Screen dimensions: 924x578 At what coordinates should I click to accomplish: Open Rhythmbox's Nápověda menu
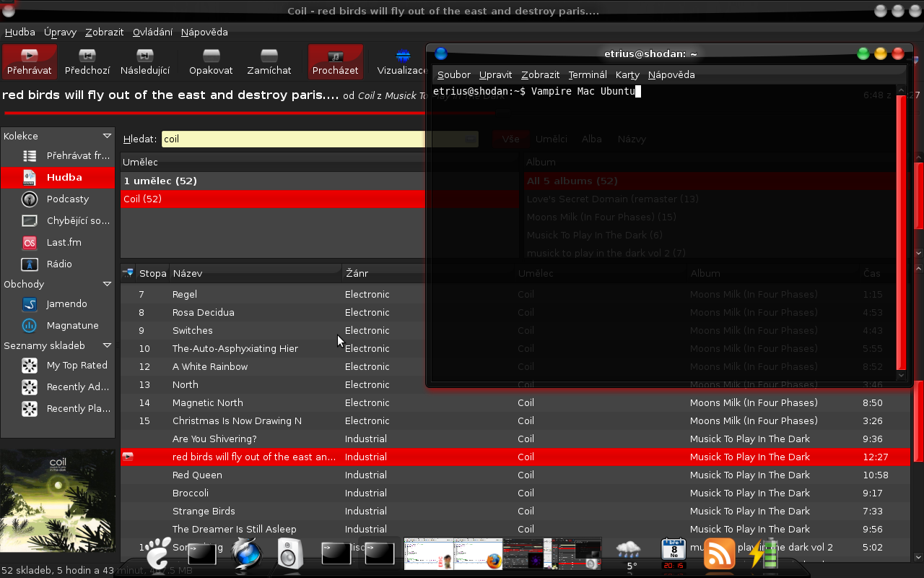coord(204,32)
